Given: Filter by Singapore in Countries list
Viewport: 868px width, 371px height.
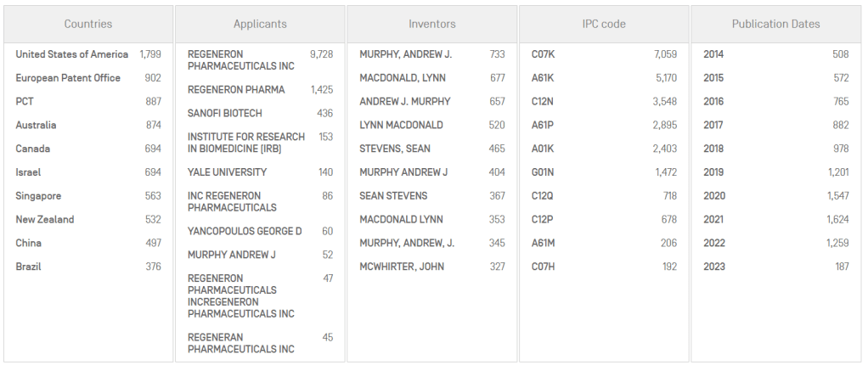Looking at the screenshot, I should coord(38,196).
